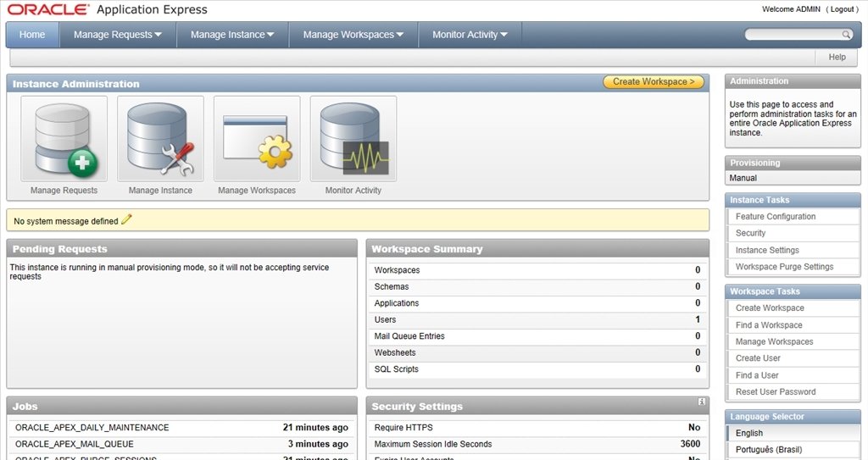868x460 pixels.
Task: Click the Users count row
Action: [537, 319]
